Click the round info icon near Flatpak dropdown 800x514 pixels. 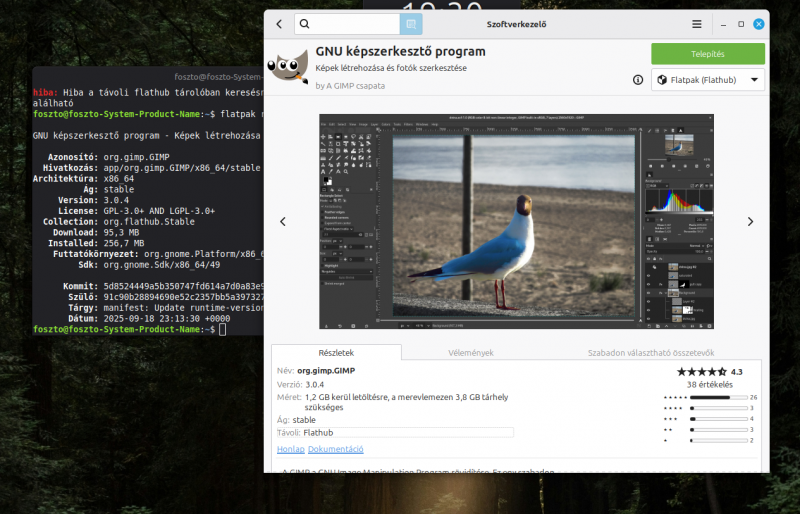coord(638,80)
